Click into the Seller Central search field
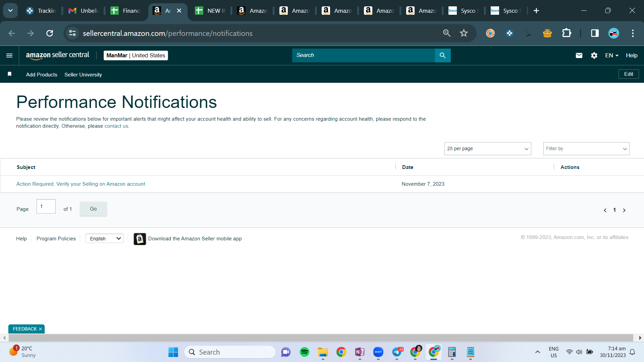 click(x=364, y=55)
